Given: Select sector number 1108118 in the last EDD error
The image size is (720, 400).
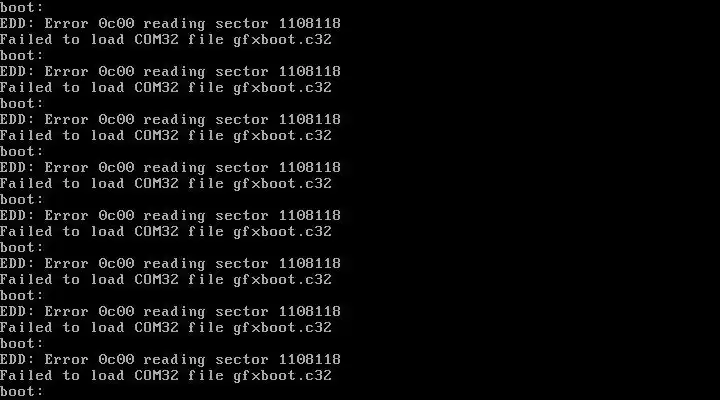Looking at the screenshot, I should click(x=309, y=359).
